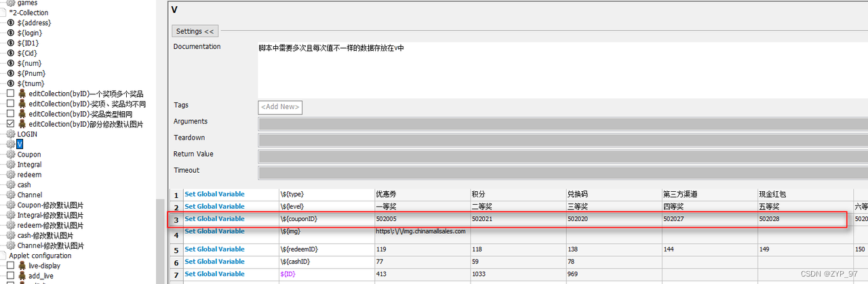Click the V keyword gear icon
The height and width of the screenshot is (284, 868).
pos(11,144)
